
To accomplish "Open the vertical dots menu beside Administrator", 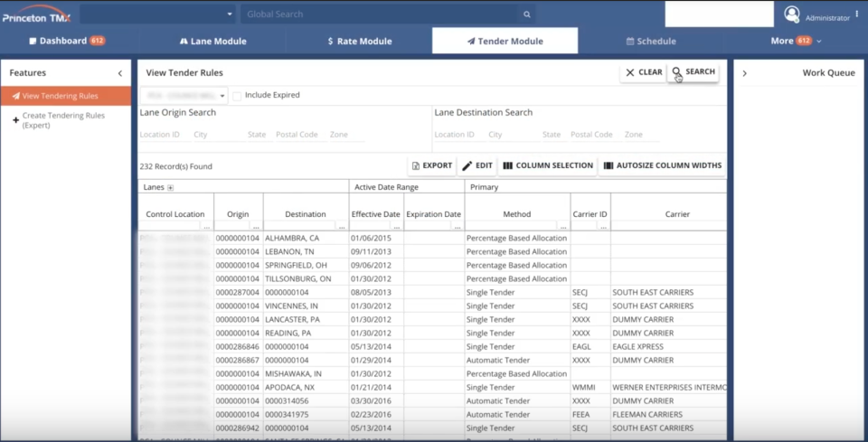I will click(857, 14).
